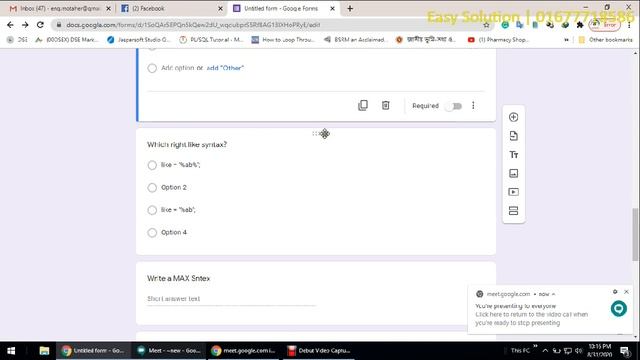Click the Write a MAX Sntex question title
640x360 pixels.
pyautogui.click(x=178, y=278)
